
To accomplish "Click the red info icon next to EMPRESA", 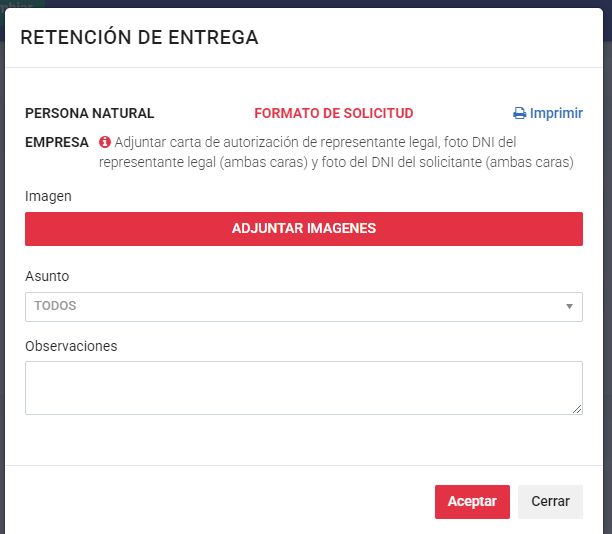I will (x=105, y=142).
